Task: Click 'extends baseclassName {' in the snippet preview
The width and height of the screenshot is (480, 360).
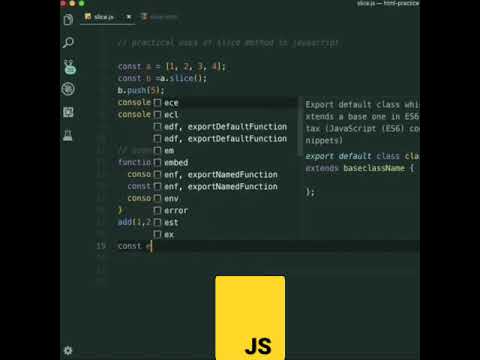Action: (x=360, y=168)
